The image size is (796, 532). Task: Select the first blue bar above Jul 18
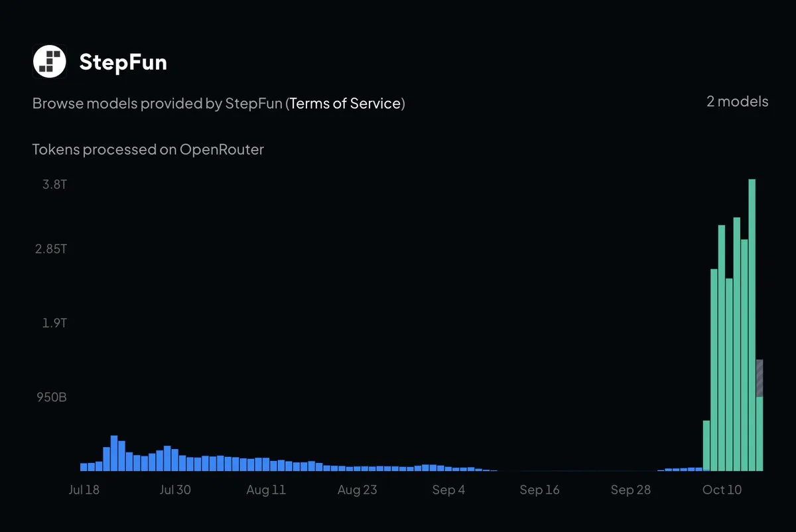coord(84,467)
